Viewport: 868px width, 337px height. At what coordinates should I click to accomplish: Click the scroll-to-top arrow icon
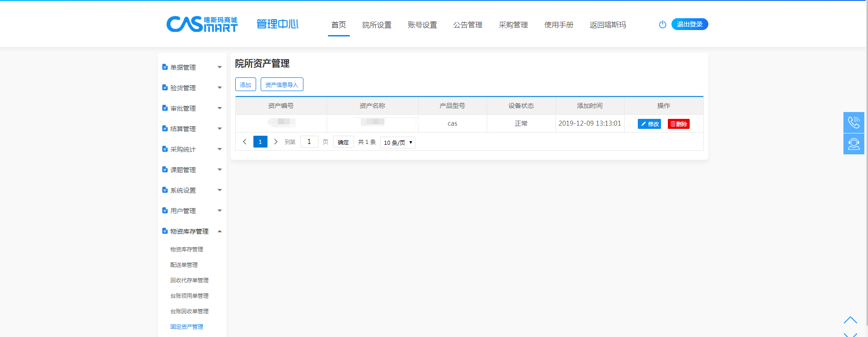pyautogui.click(x=850, y=320)
